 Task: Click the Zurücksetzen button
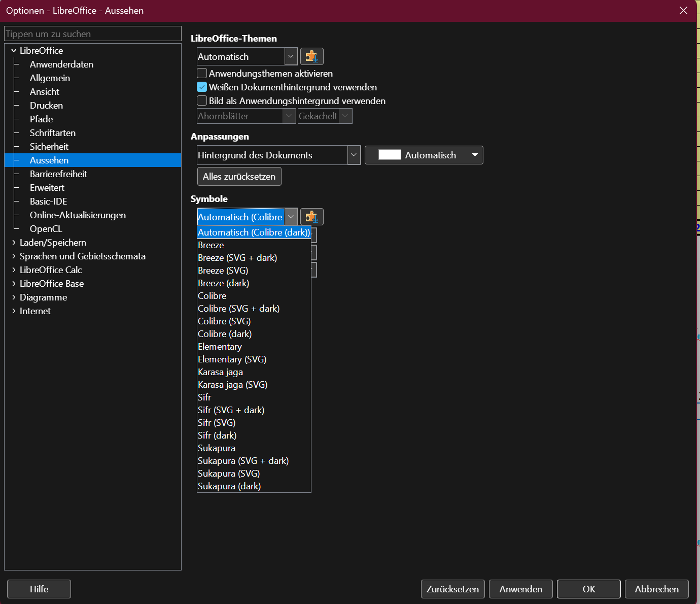[452, 589]
